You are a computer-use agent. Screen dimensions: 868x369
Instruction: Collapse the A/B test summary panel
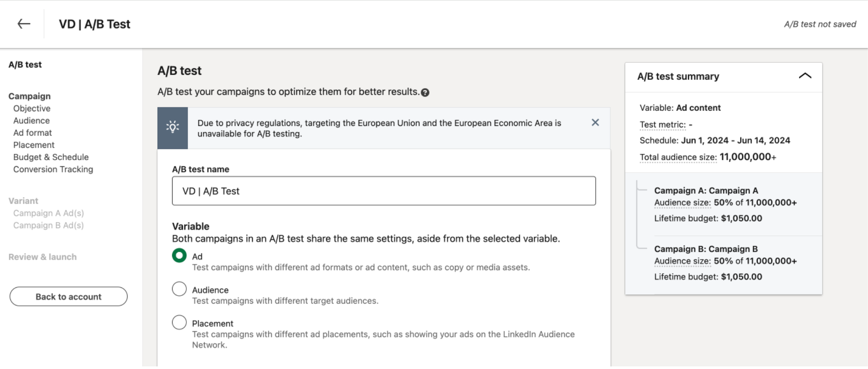tap(805, 76)
